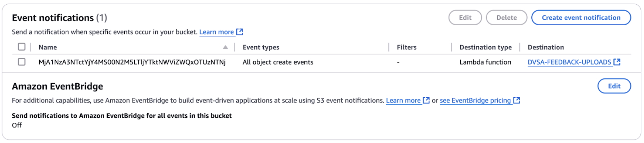Screen dimensions: 644x143
Task: Click external icon next to top Learn more
Action: (x=240, y=32)
